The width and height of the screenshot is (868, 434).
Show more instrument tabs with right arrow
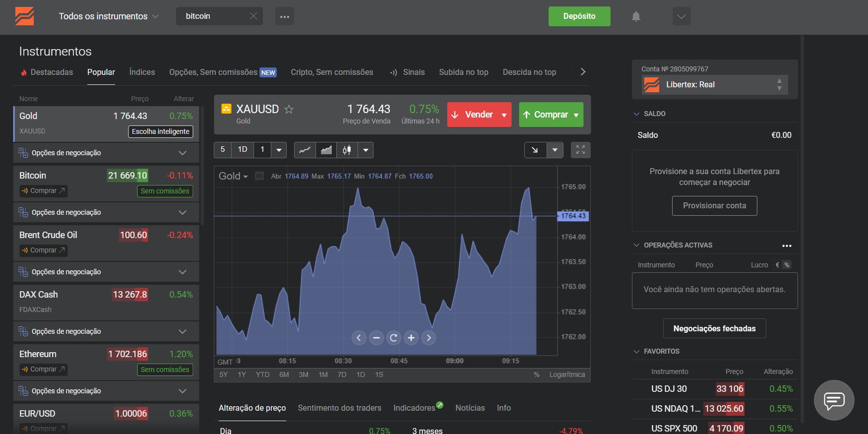(x=583, y=72)
